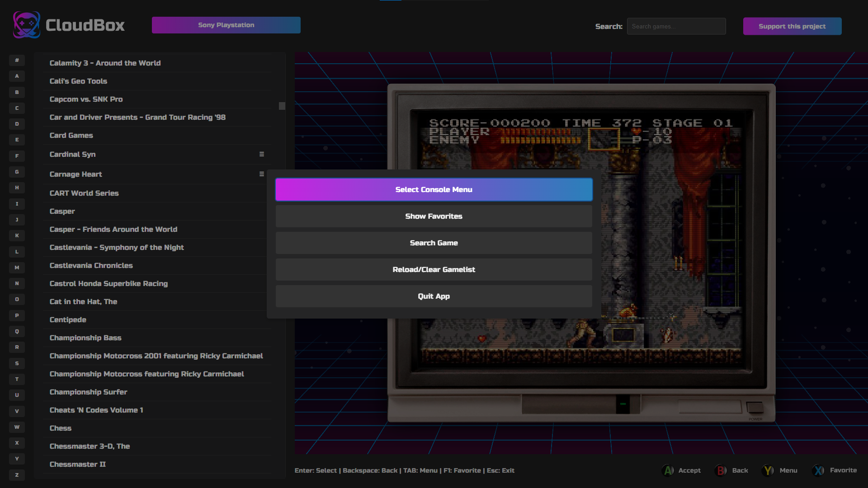Jump to letter D in the alphabet sidebar
868x488 pixels.
pyautogui.click(x=17, y=124)
